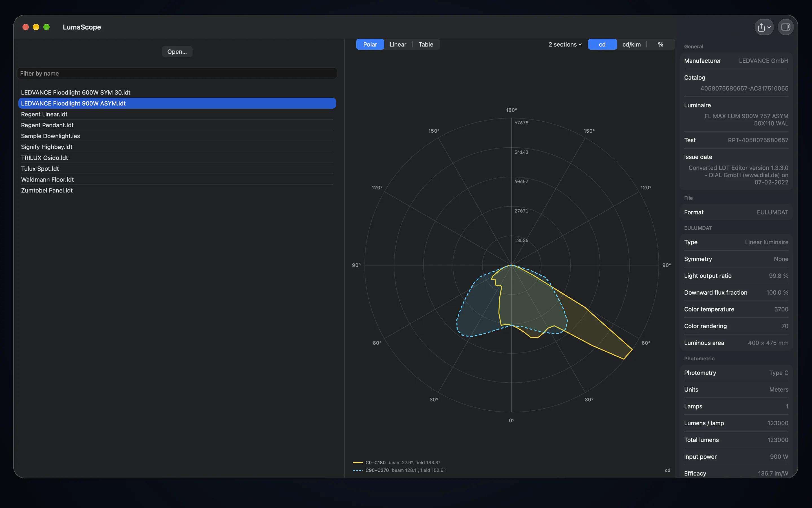Select Signify Highbay.ldt file
812x508 pixels.
pyautogui.click(x=177, y=147)
